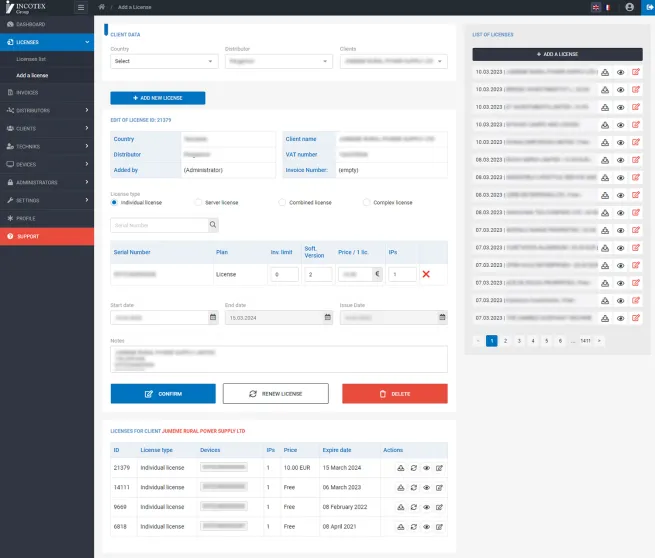Image resolution: width=655 pixels, height=558 pixels.
Task: Select the Complex license radio button
Action: (366, 203)
